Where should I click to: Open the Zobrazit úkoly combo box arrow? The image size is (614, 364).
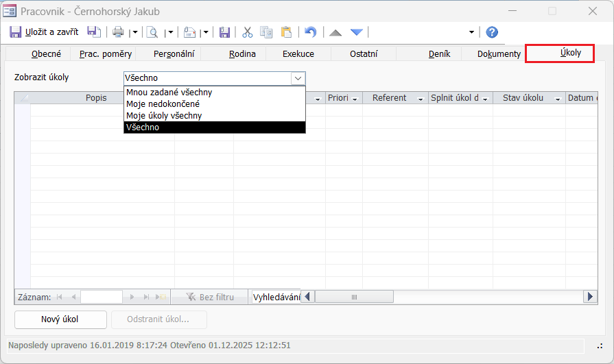click(x=298, y=78)
